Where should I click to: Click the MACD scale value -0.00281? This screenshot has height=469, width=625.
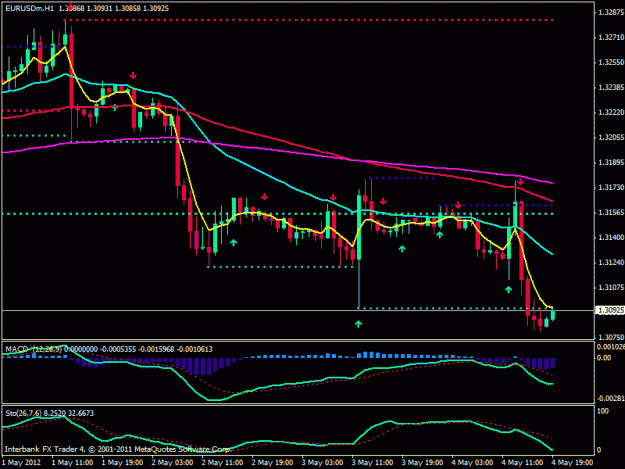pos(611,398)
